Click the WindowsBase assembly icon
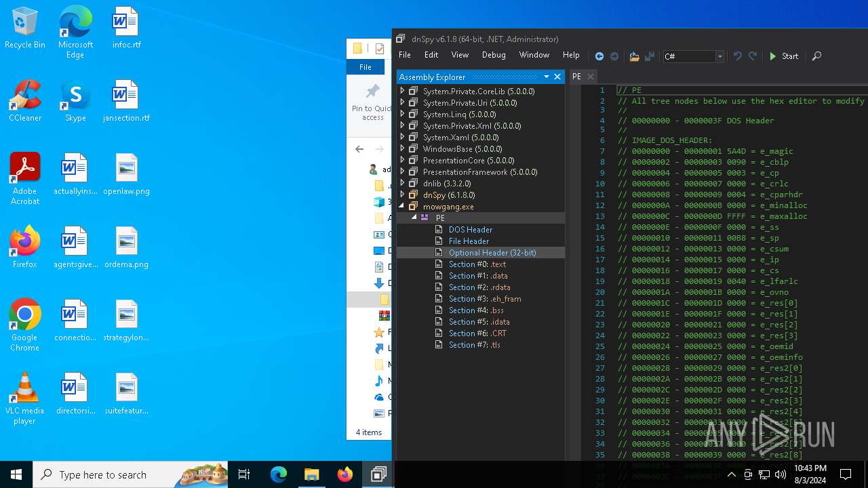 click(413, 148)
